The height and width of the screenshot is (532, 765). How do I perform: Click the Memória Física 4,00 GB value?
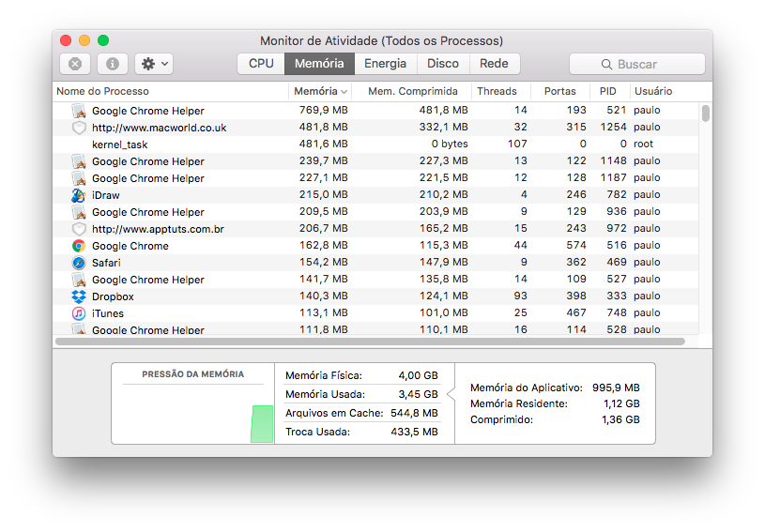[x=418, y=375]
